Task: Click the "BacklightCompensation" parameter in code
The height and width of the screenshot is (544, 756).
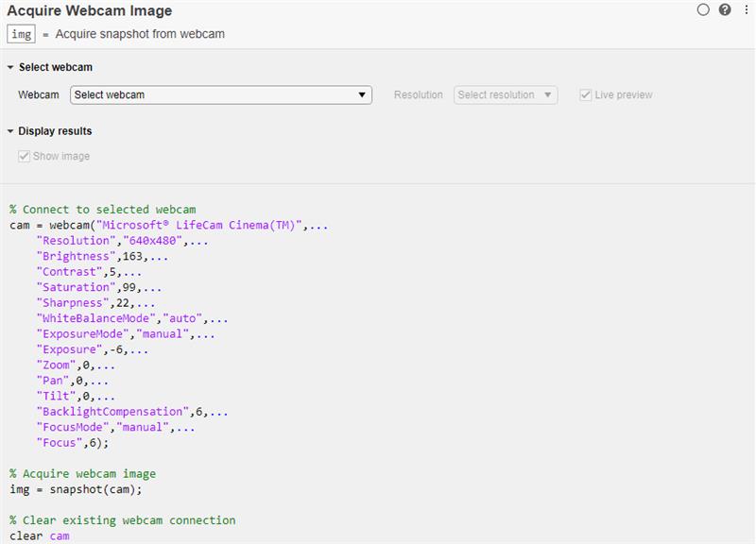Action: (112, 412)
